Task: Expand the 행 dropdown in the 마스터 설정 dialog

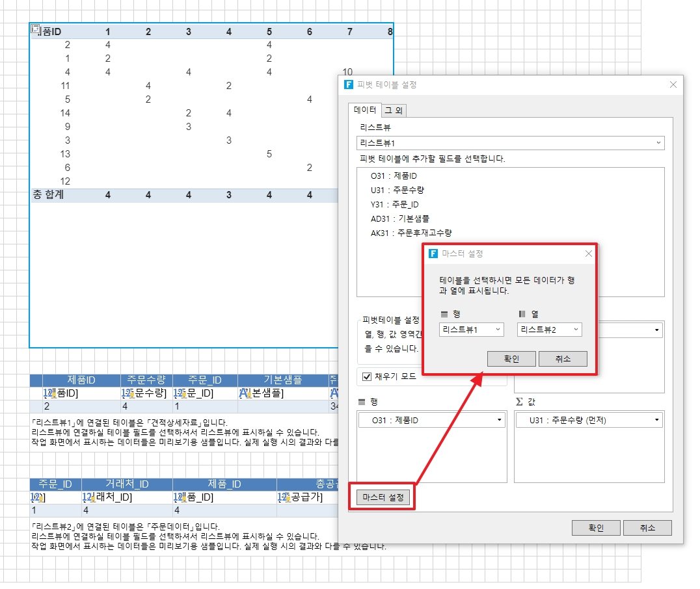Action: pos(471,330)
